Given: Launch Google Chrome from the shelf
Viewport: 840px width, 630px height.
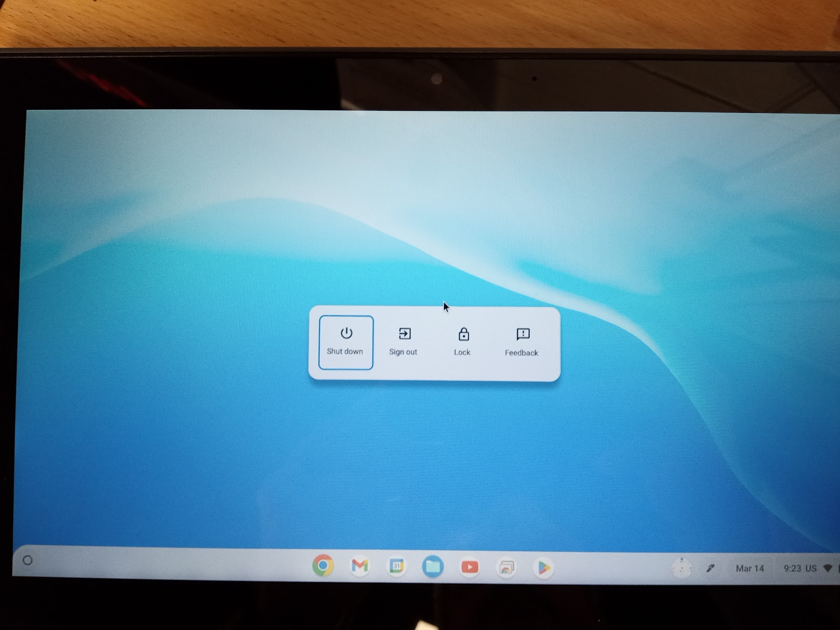Looking at the screenshot, I should 323,566.
